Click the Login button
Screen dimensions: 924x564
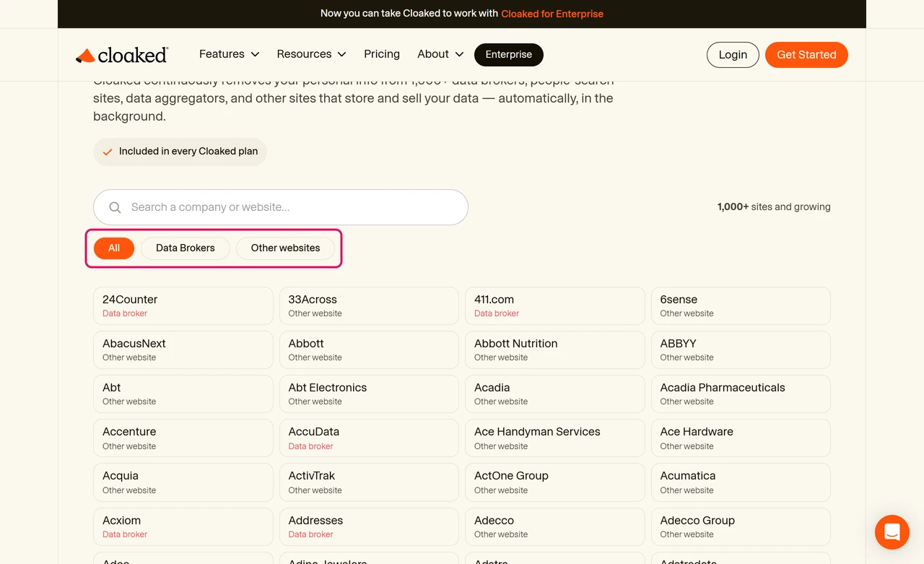(733, 55)
